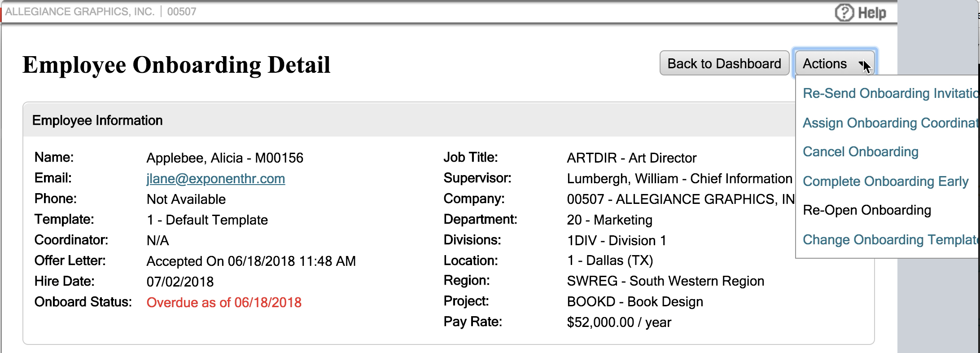Viewport: 980px width, 353px height.
Task: Click the ALLEGIANCE GRAPHICS, INC. header text
Action: click(x=79, y=12)
